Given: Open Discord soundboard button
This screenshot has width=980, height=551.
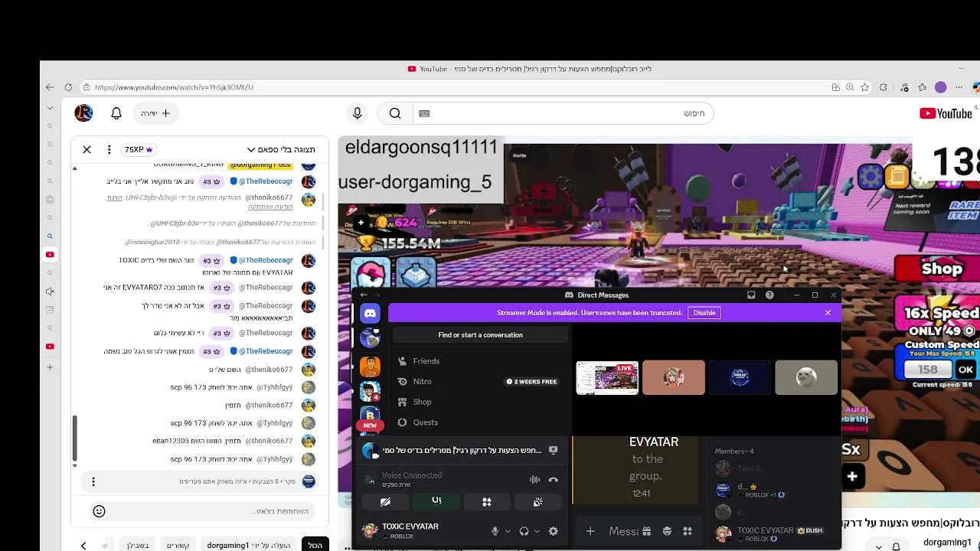Looking at the screenshot, I should [x=537, y=502].
